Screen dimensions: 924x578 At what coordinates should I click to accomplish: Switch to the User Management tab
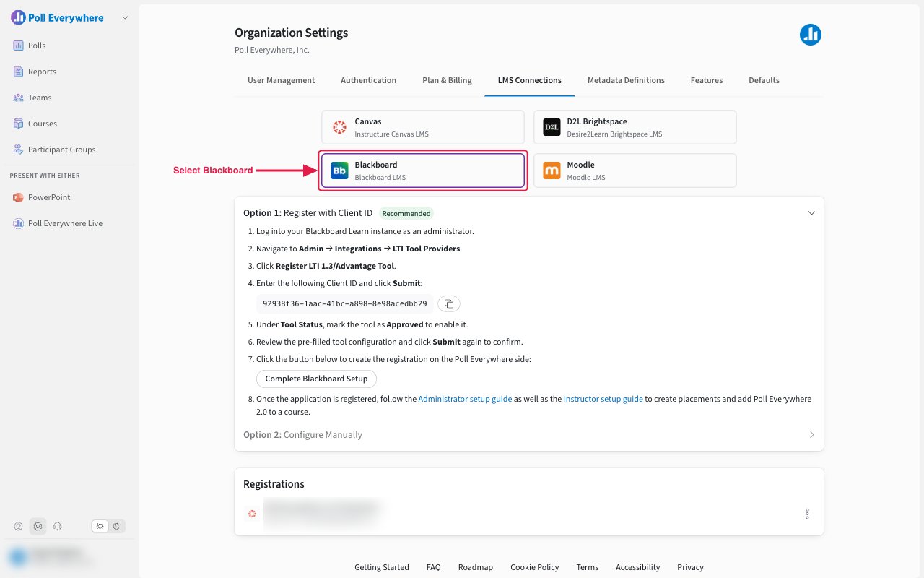click(x=281, y=80)
